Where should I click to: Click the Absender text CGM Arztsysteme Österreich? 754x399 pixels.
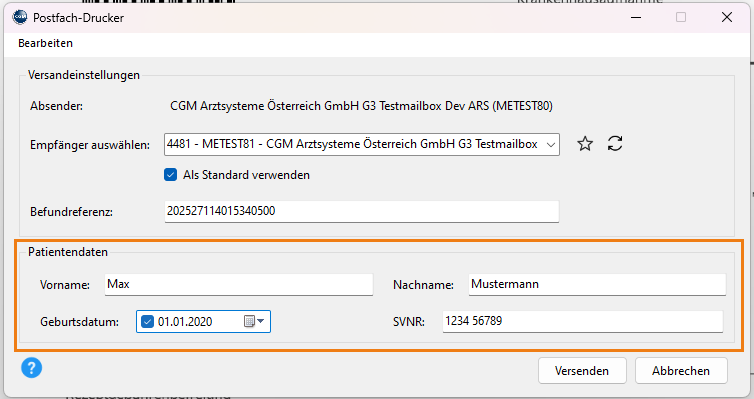361,106
